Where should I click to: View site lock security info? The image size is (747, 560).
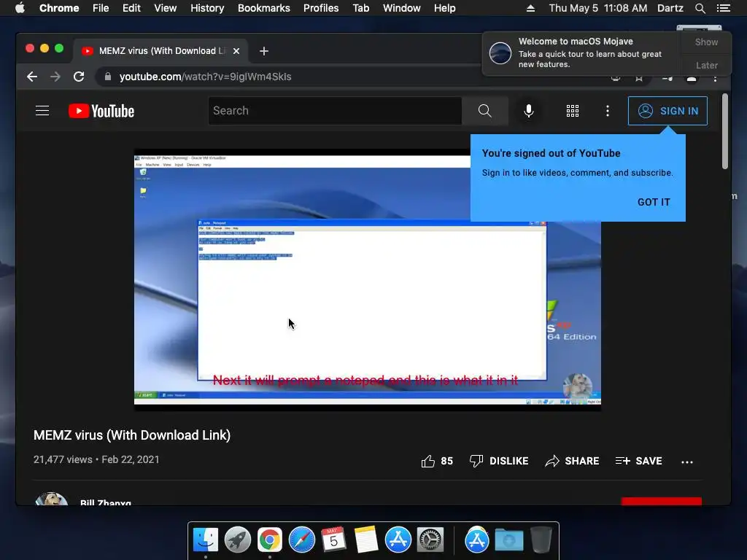coord(108,77)
